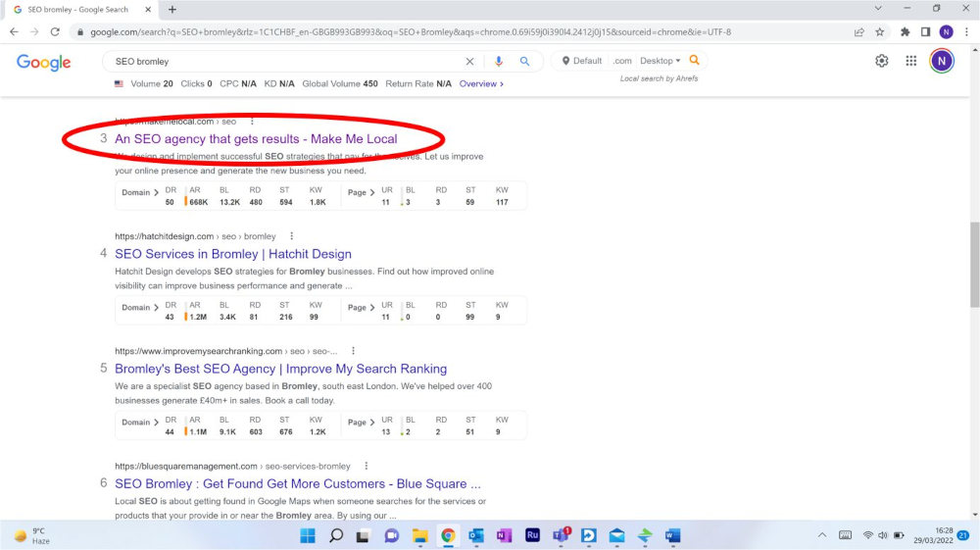Screen dimensions: 980x550
Task: Open Google quick settings gear
Action: [x=881, y=61]
